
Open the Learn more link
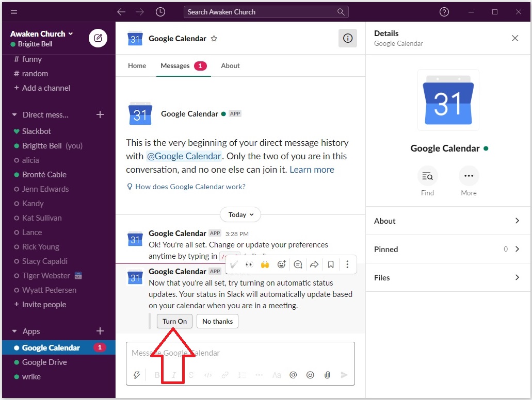(312, 170)
